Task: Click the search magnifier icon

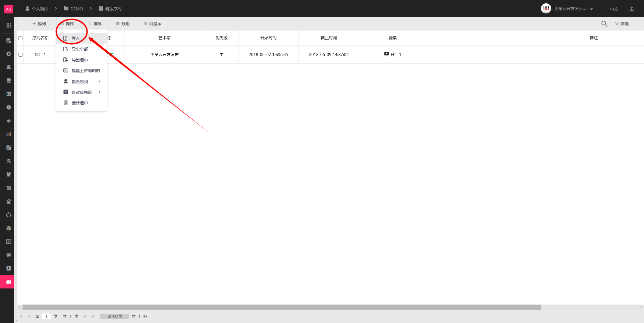Action: pyautogui.click(x=604, y=24)
